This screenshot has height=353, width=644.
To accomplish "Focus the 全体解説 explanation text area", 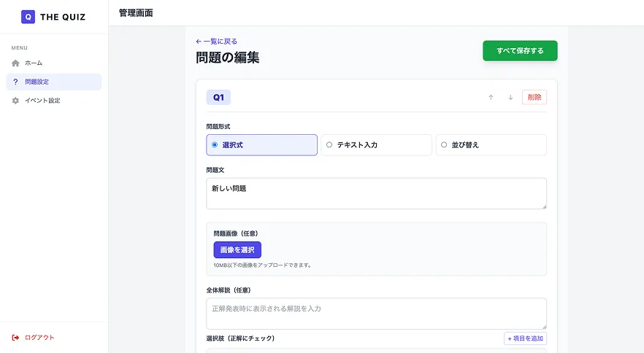I will tap(376, 314).
